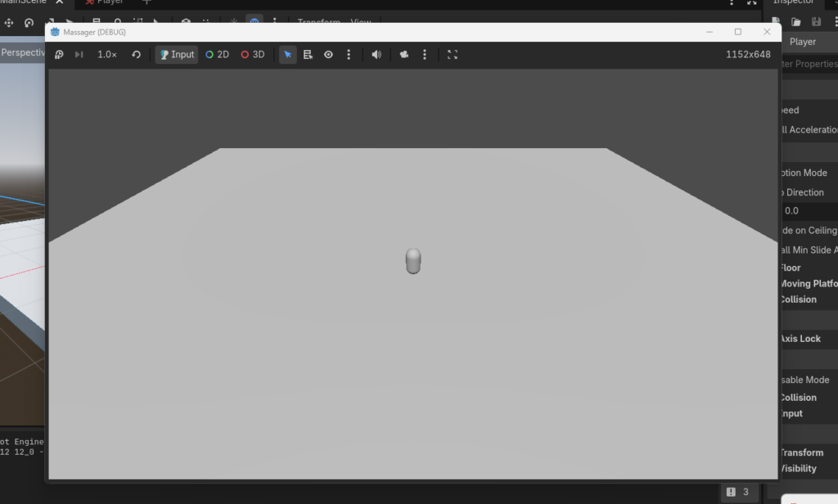Viewport: 838px width, 504px height.
Task: Click the next frame step icon
Action: [79, 55]
